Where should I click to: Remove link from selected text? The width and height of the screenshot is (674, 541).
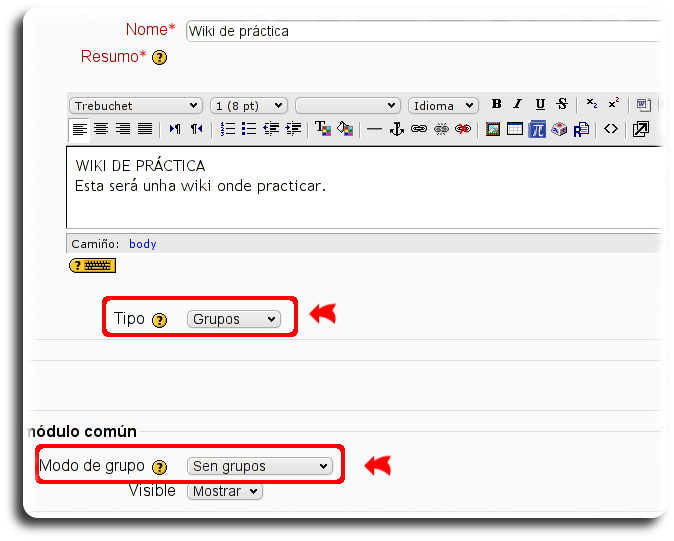pos(441,129)
